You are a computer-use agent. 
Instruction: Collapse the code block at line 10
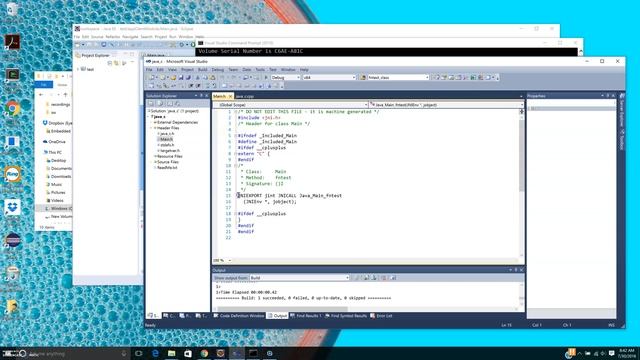click(236, 166)
